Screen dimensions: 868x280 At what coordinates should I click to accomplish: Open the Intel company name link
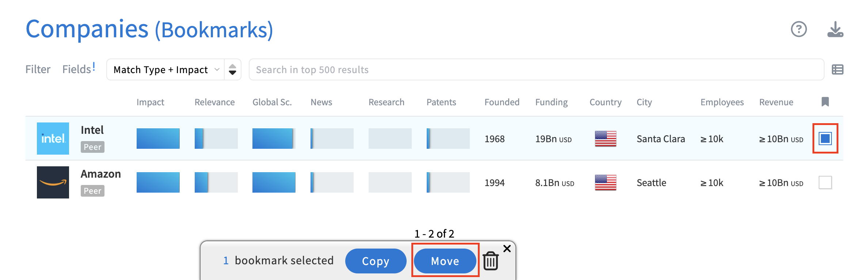(x=92, y=130)
